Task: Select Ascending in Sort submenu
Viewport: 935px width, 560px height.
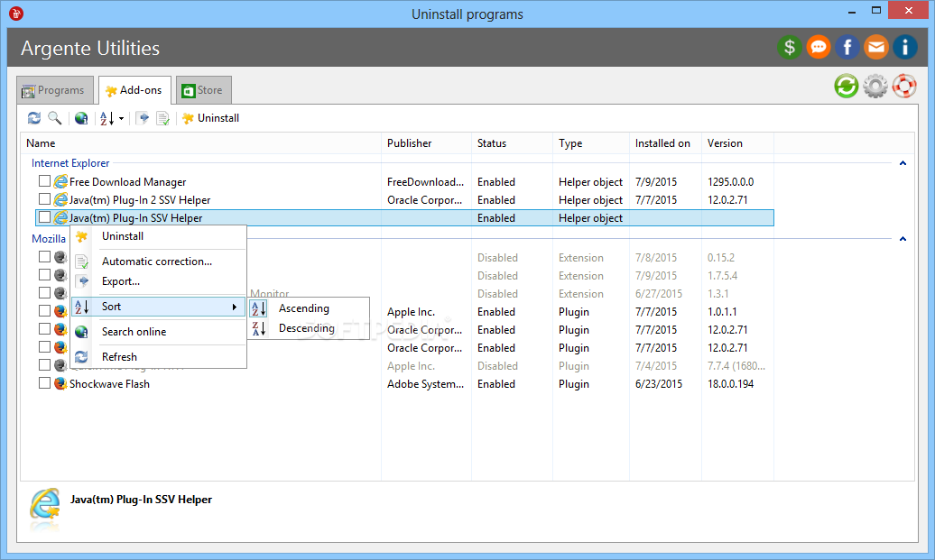Action: pos(309,308)
